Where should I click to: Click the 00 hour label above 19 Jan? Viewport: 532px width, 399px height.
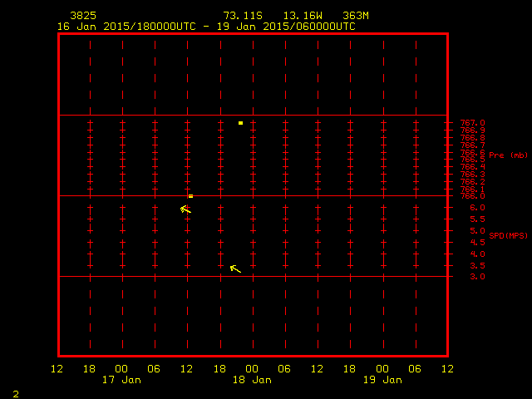(x=382, y=369)
